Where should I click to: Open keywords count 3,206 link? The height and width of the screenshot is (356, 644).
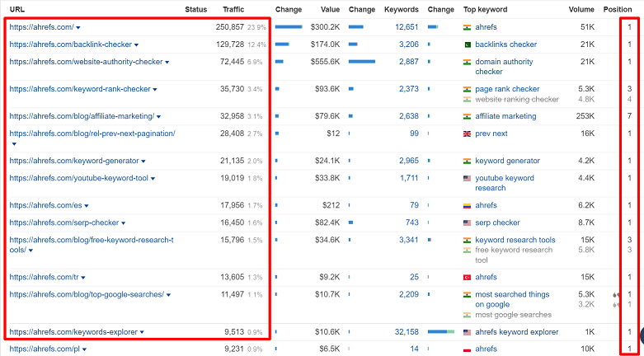click(409, 44)
